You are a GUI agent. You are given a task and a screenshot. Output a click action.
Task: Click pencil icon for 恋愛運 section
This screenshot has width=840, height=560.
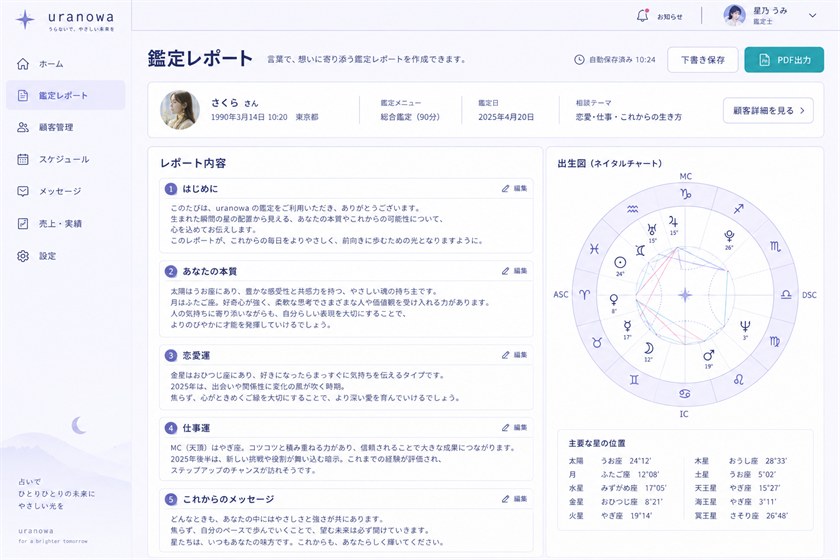[505, 355]
